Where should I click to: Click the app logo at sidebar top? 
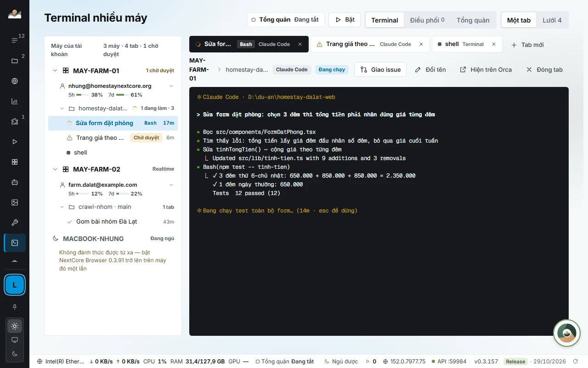pyautogui.click(x=15, y=14)
